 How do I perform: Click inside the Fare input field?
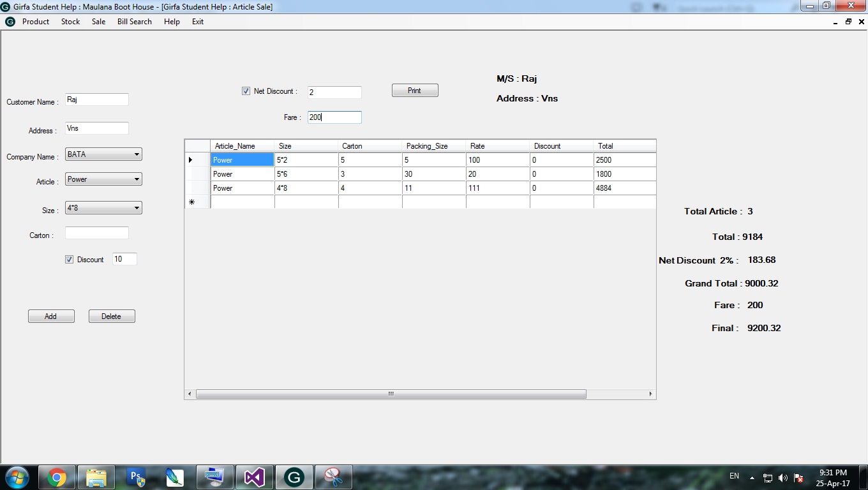(x=334, y=117)
